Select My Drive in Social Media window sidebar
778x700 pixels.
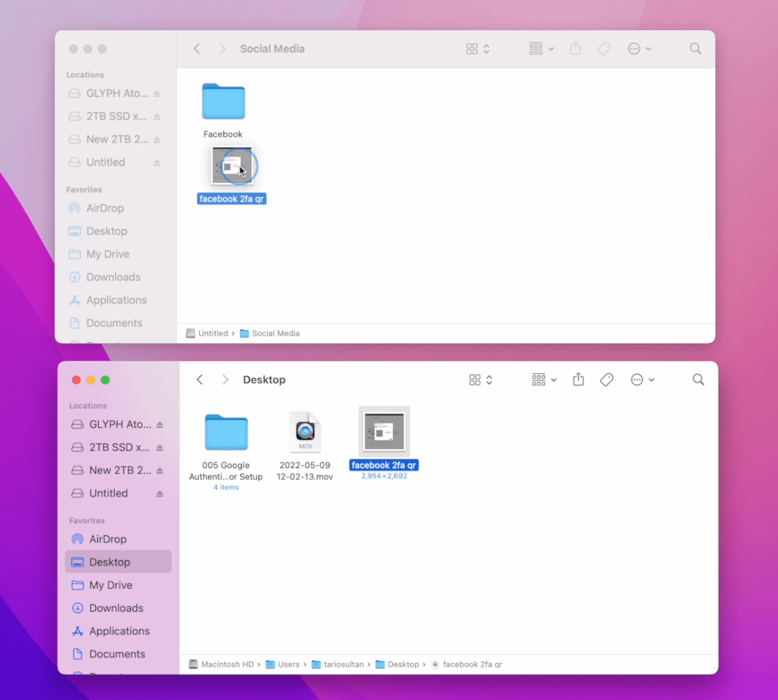(x=115, y=254)
